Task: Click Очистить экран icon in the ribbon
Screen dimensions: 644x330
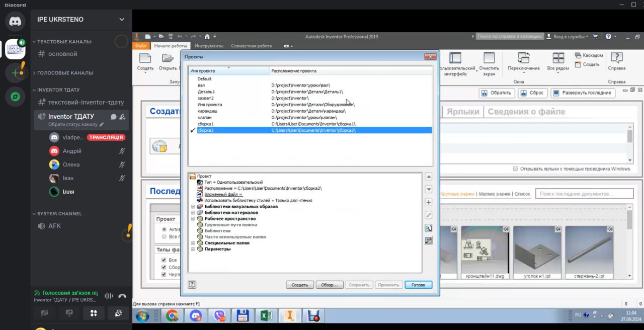Action: tap(489, 58)
